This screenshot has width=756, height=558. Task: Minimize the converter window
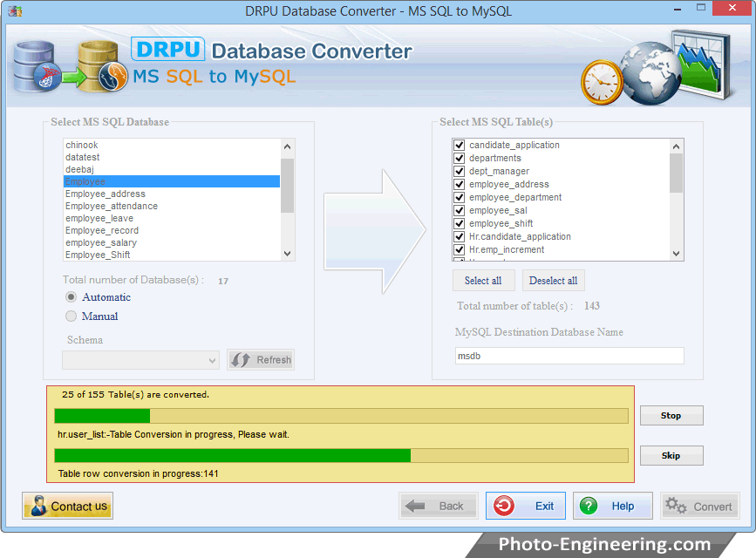click(678, 9)
